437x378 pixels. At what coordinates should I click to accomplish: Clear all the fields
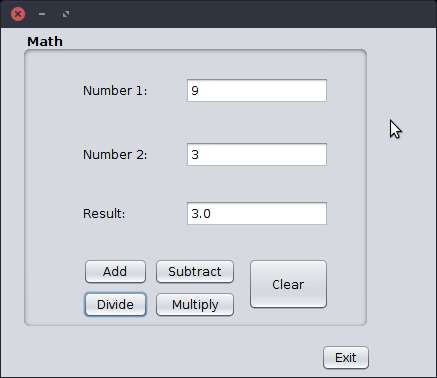pyautogui.click(x=288, y=284)
